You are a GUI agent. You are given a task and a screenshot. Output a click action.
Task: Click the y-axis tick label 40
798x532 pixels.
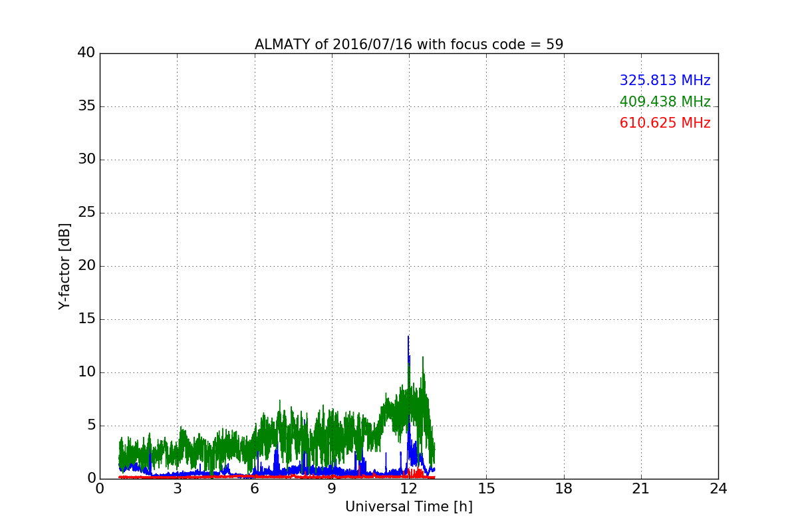[86, 53]
